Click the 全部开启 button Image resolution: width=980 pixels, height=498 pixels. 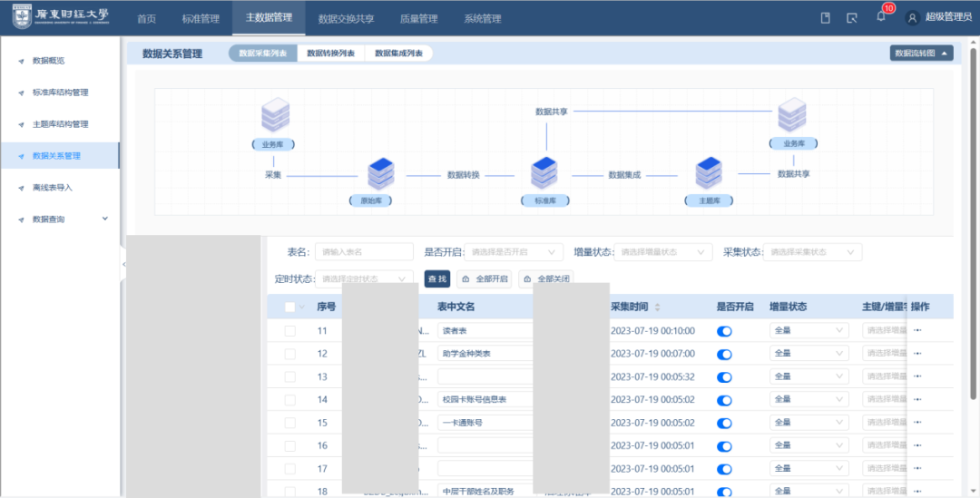[x=485, y=279]
